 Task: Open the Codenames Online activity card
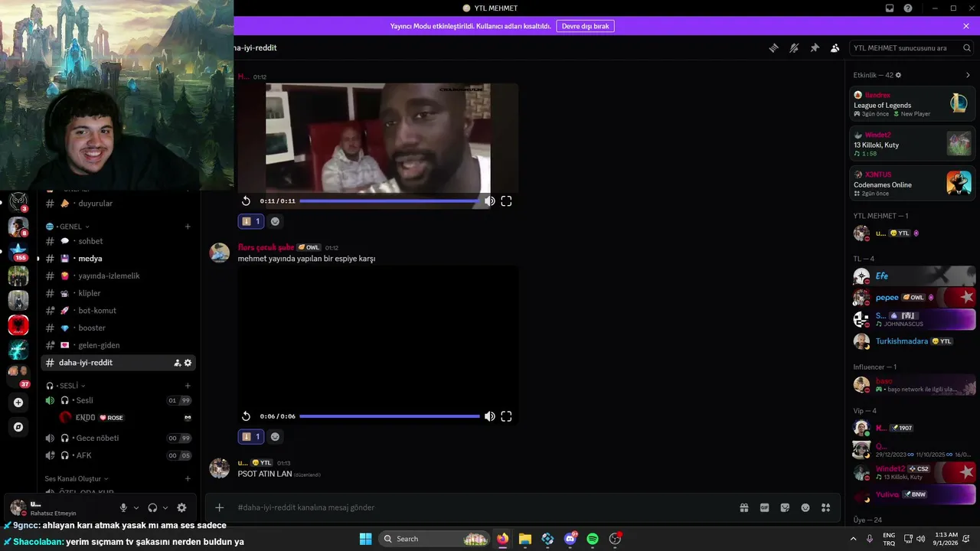point(913,183)
